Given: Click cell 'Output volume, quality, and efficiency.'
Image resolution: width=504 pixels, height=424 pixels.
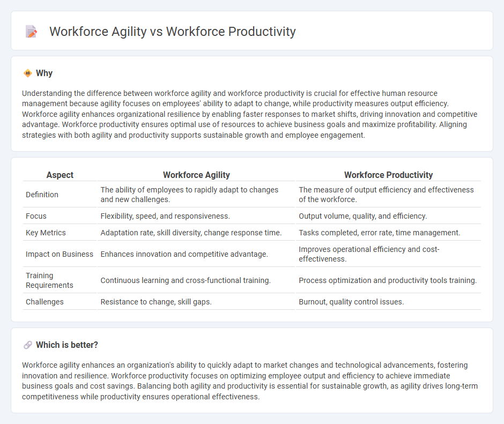Looking at the screenshot, I should pyautogui.click(x=388, y=216).
